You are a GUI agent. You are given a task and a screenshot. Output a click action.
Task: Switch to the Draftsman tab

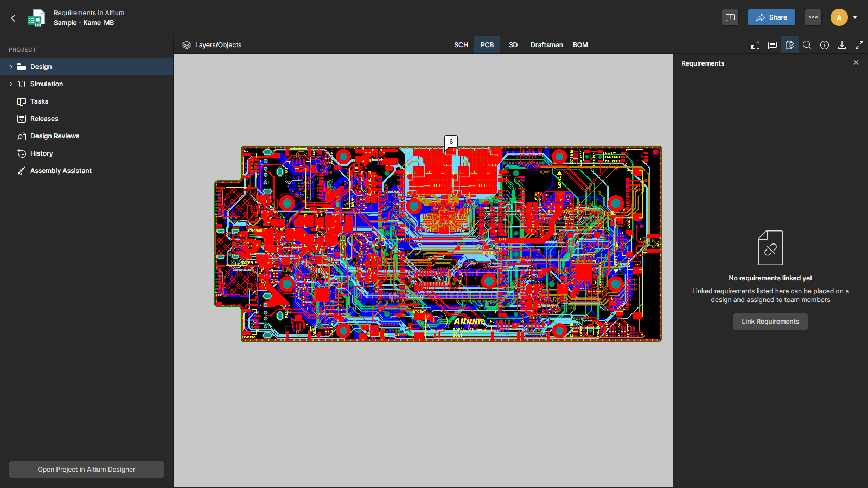pyautogui.click(x=546, y=45)
